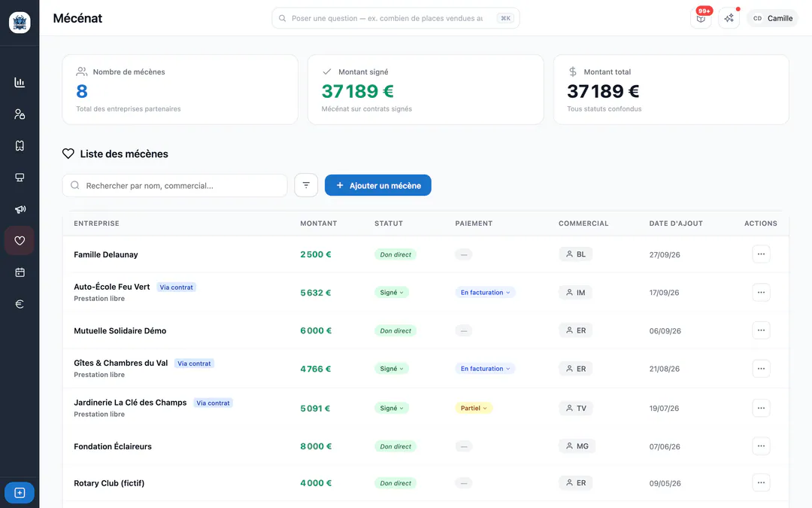812x508 pixels.
Task: Open the filter icon button
Action: pyautogui.click(x=306, y=185)
